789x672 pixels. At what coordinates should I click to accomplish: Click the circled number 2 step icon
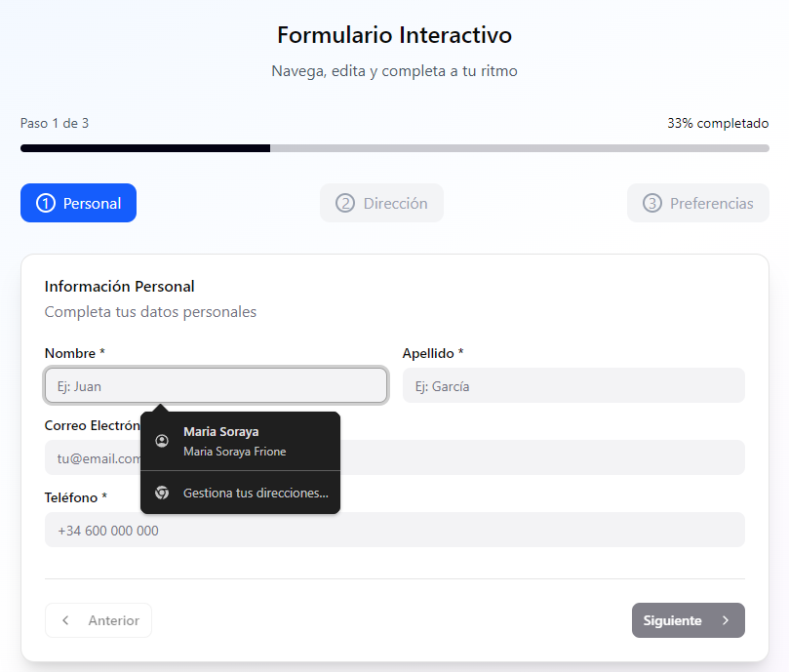344,204
